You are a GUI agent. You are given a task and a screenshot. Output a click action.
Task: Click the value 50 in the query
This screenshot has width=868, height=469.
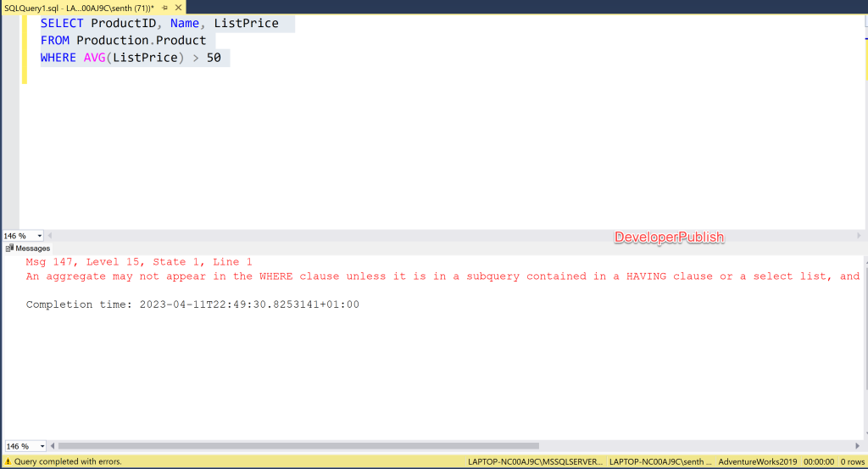click(214, 58)
